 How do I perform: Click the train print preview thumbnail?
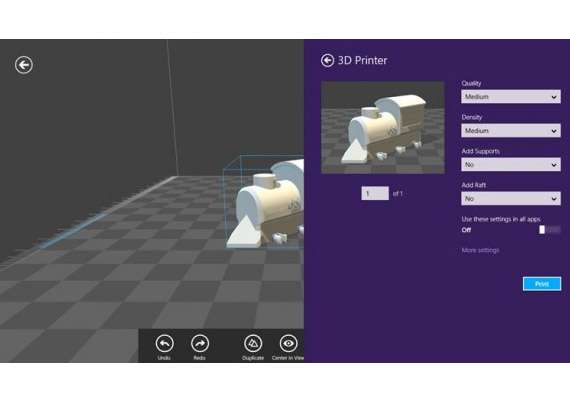(x=383, y=127)
